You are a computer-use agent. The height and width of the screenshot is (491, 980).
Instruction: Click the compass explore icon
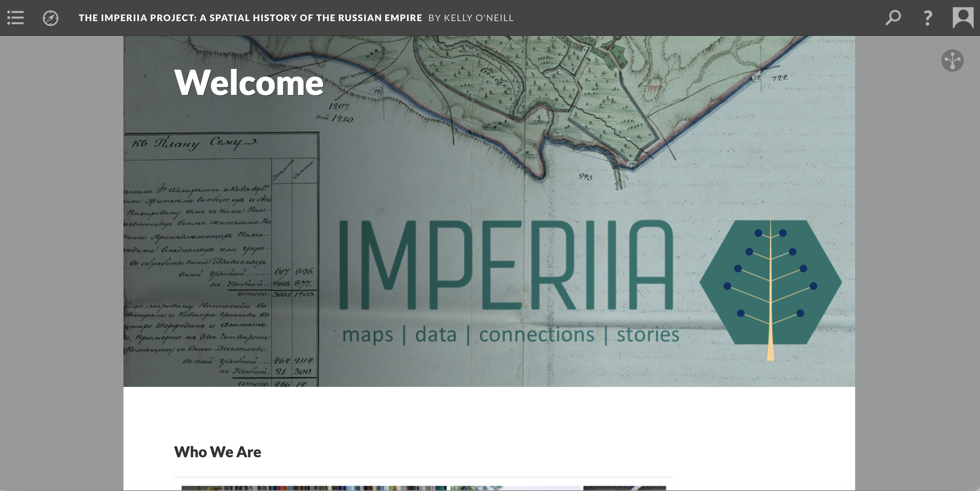[x=51, y=18]
